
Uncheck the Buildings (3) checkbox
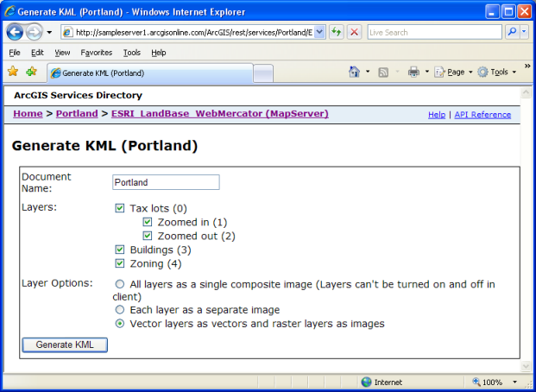click(120, 250)
